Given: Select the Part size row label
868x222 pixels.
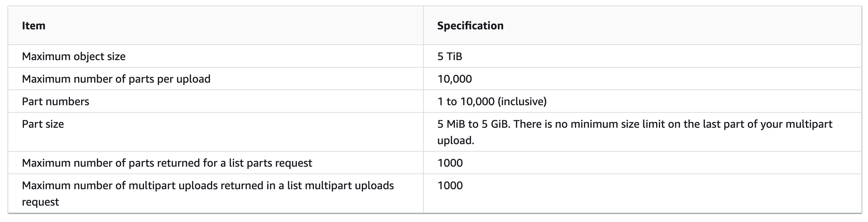Looking at the screenshot, I should pyautogui.click(x=43, y=124).
